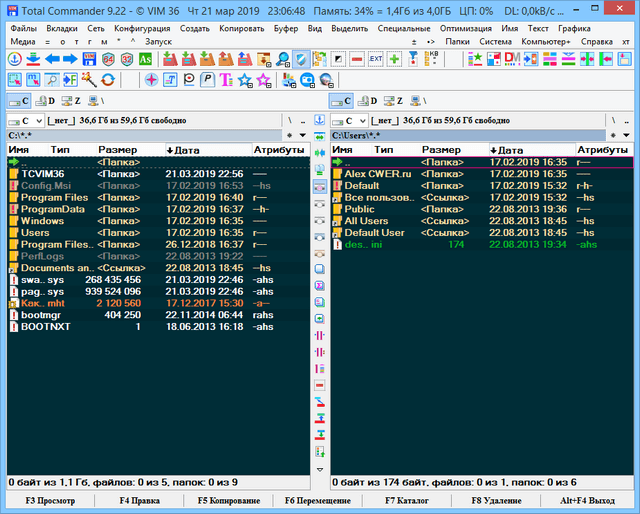
Task: Click the red DM toolbar icon
Action: coord(510,59)
